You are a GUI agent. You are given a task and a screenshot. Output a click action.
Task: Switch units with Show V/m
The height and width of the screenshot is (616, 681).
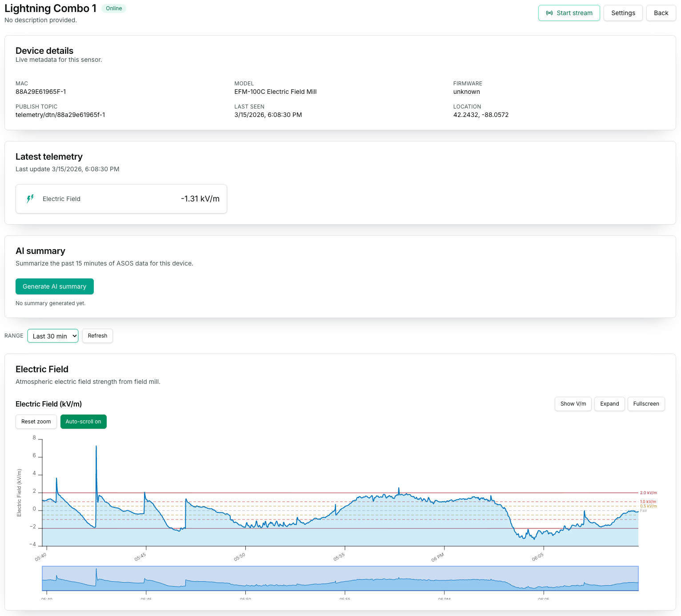click(x=573, y=404)
